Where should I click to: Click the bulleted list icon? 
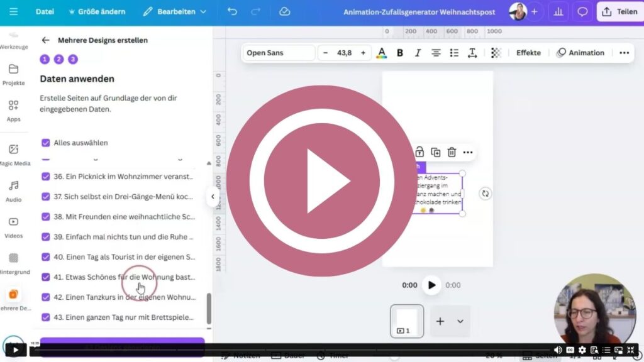point(454,53)
